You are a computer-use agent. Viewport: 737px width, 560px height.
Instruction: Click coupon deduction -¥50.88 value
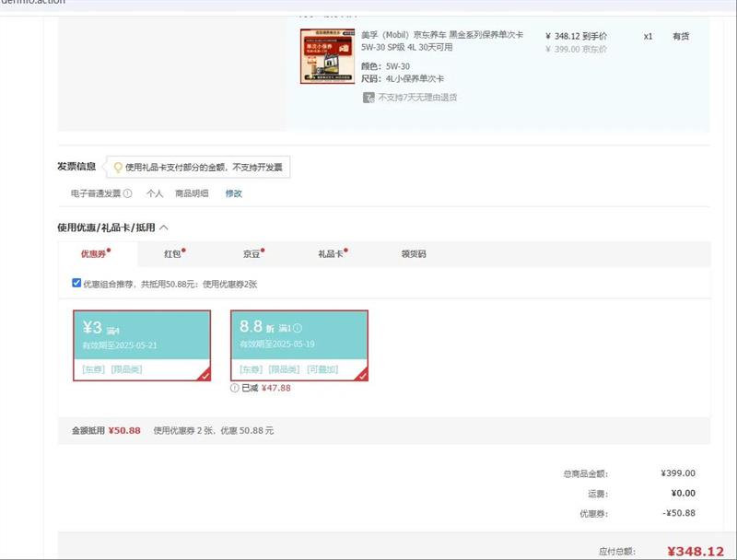click(679, 513)
